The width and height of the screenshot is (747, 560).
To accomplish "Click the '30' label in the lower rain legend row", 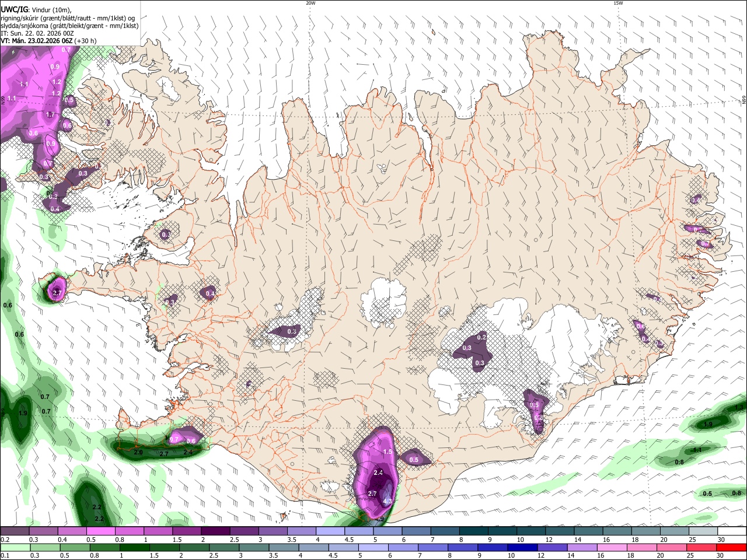I will [721, 555].
